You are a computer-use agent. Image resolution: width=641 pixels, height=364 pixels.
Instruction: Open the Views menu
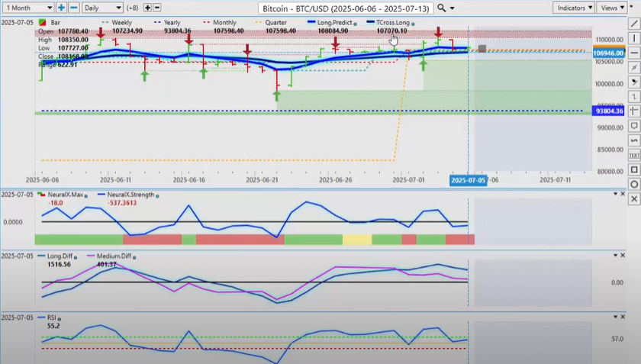tap(611, 8)
